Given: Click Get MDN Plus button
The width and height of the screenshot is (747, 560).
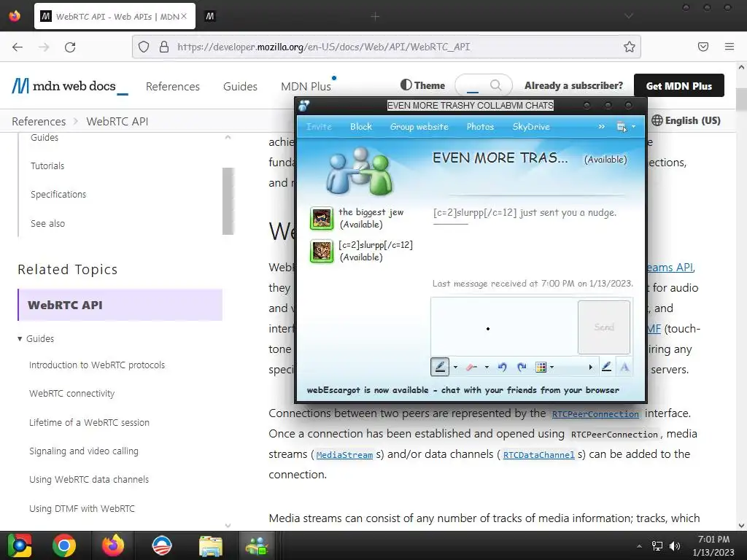Looking at the screenshot, I should 679,86.
